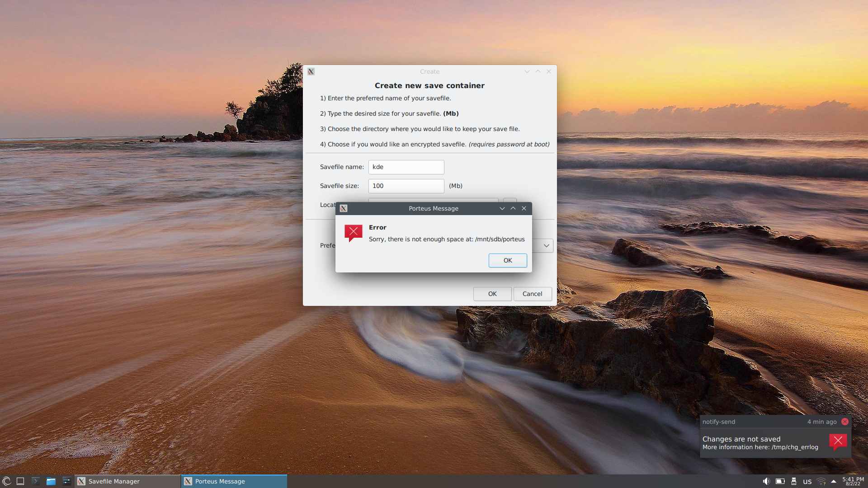Click Porteus Message titlebar app icon

click(344, 208)
